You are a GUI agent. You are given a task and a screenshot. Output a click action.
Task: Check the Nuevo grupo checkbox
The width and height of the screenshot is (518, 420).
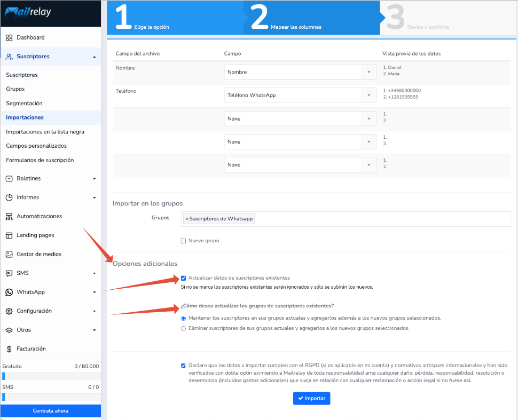tap(183, 241)
